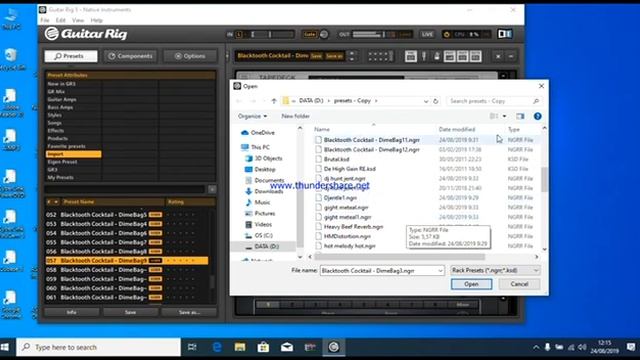Collapse rack with the minus icon
Screen dimensions: 640x360
tap(511, 56)
